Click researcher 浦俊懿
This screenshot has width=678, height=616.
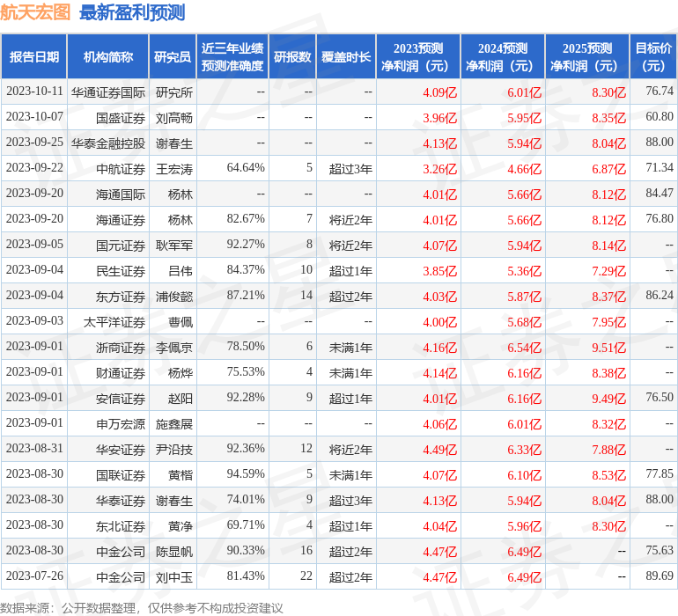[173, 296]
